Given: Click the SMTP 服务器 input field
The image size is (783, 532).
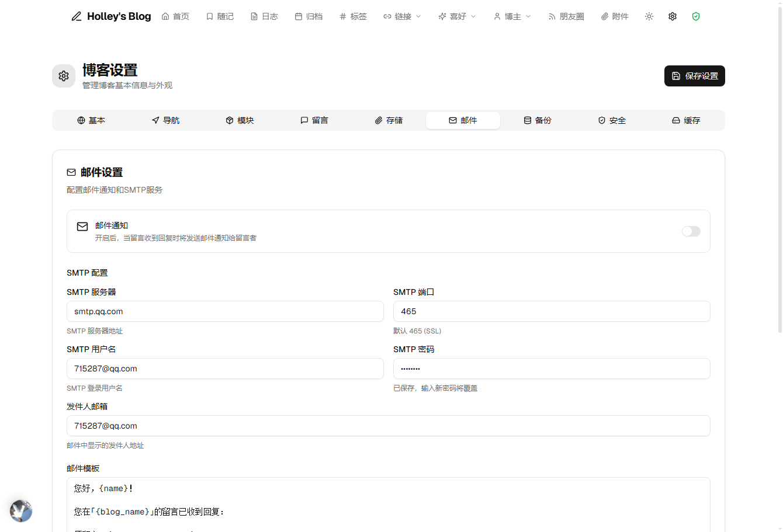Looking at the screenshot, I should coord(225,311).
